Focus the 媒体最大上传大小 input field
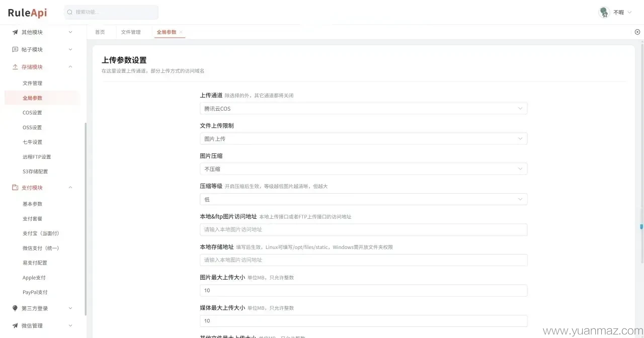 pyautogui.click(x=363, y=321)
